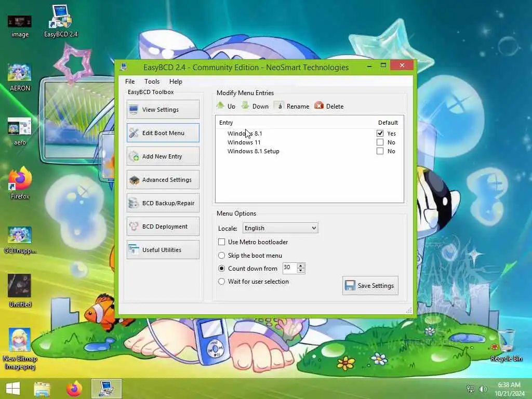Image resolution: width=532 pixels, height=399 pixels.
Task: Open the File menu
Action: point(130,82)
